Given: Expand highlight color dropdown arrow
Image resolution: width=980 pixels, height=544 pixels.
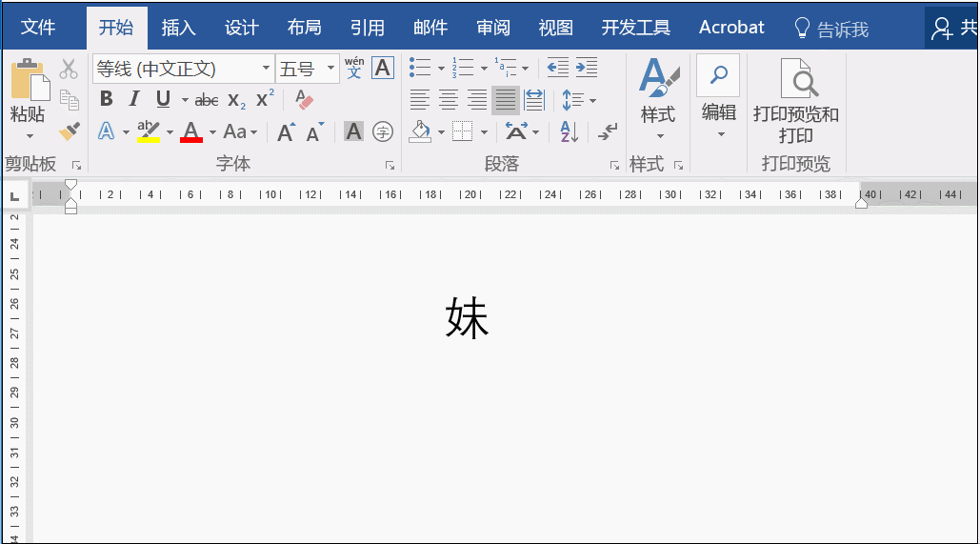Looking at the screenshot, I should coord(170,132).
